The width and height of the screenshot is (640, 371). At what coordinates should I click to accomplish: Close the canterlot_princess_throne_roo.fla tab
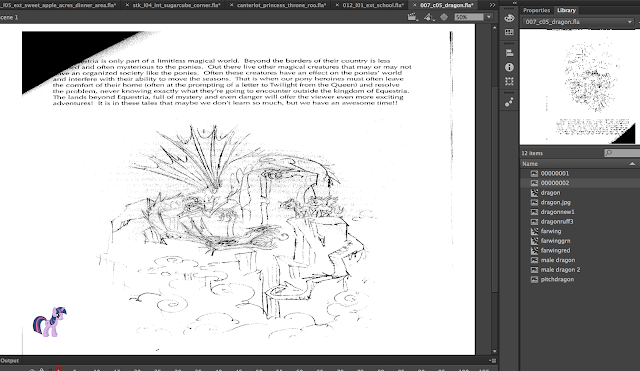(232, 5)
